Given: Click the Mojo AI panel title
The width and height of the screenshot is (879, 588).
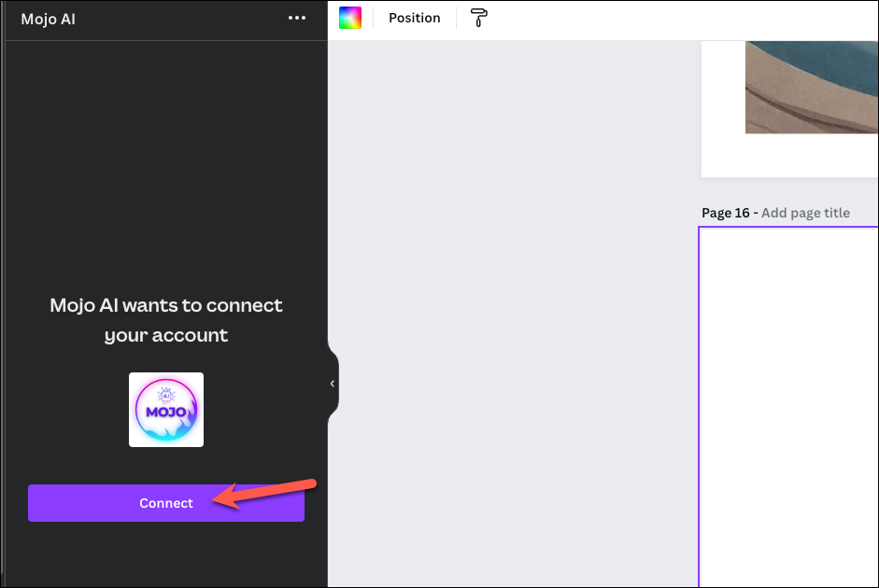Looking at the screenshot, I should 49,19.
